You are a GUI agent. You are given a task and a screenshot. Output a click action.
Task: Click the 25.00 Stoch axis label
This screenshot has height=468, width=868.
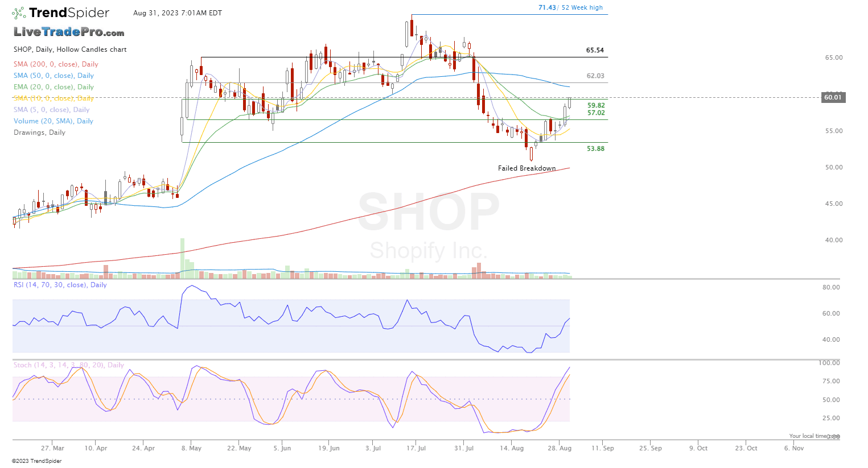[x=831, y=418]
